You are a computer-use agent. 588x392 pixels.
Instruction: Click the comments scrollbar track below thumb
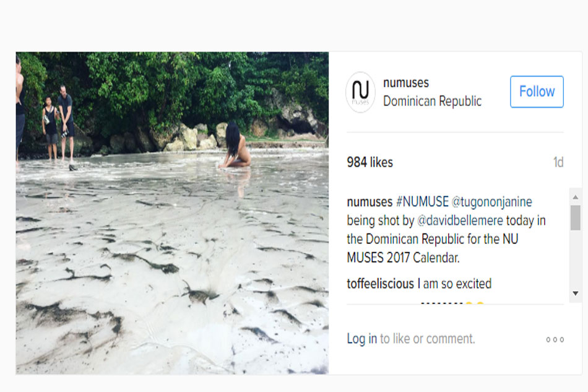click(575, 259)
